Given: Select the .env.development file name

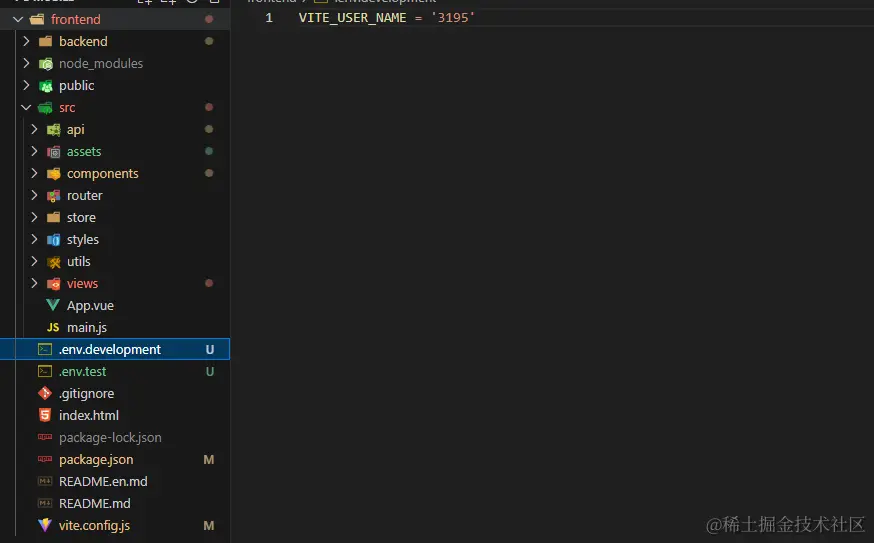Looking at the screenshot, I should coord(110,350).
